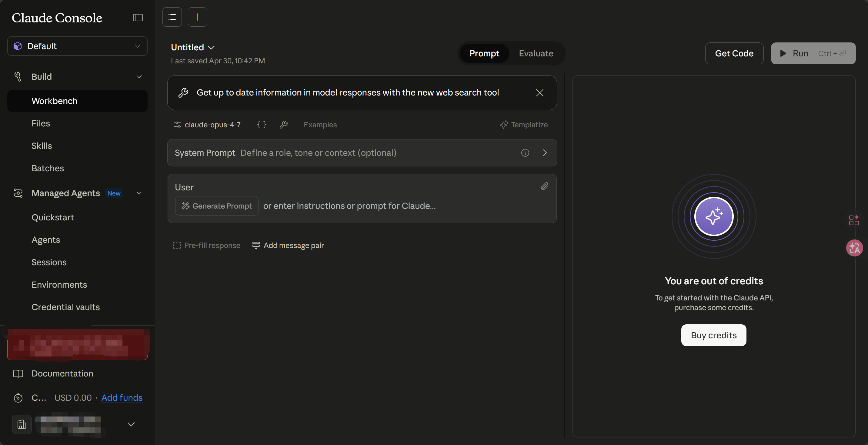Open the variables curly braces icon
Image resolution: width=868 pixels, height=445 pixels.
(x=262, y=125)
